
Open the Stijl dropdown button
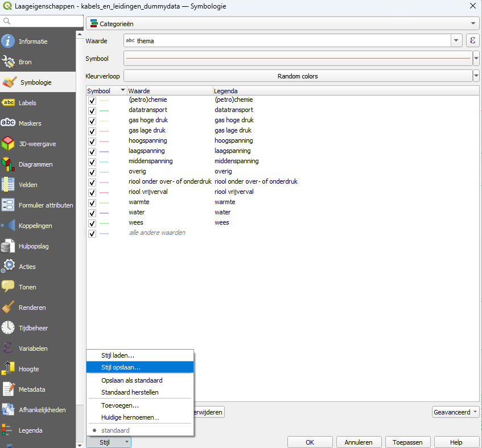(x=109, y=442)
